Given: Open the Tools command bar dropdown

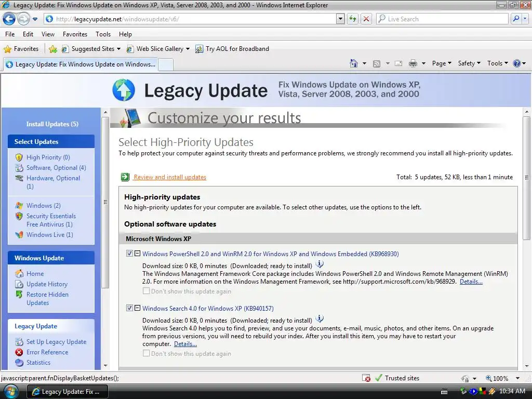Looking at the screenshot, I should tap(497, 63).
